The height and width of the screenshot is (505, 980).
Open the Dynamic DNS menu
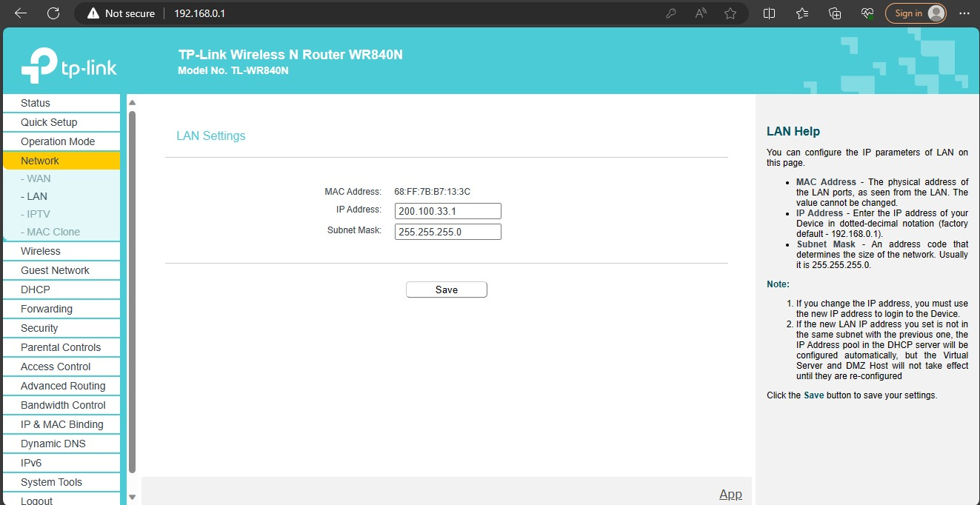[x=61, y=444]
